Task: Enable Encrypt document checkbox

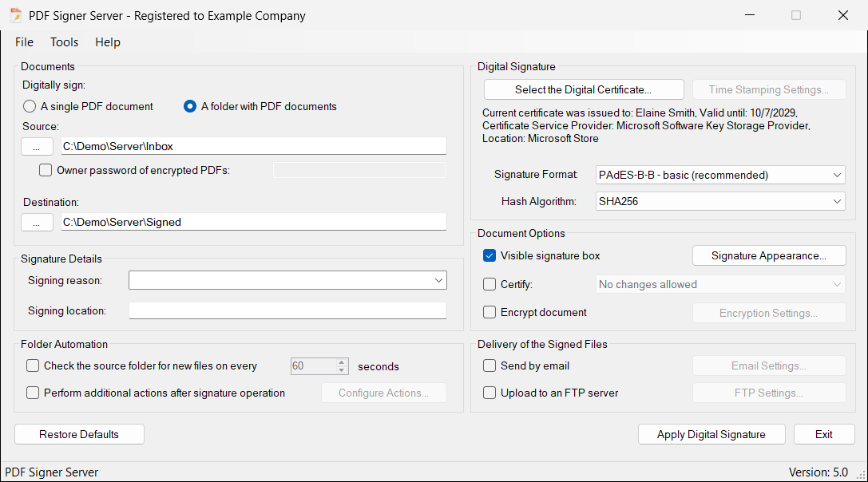Action: [x=489, y=312]
